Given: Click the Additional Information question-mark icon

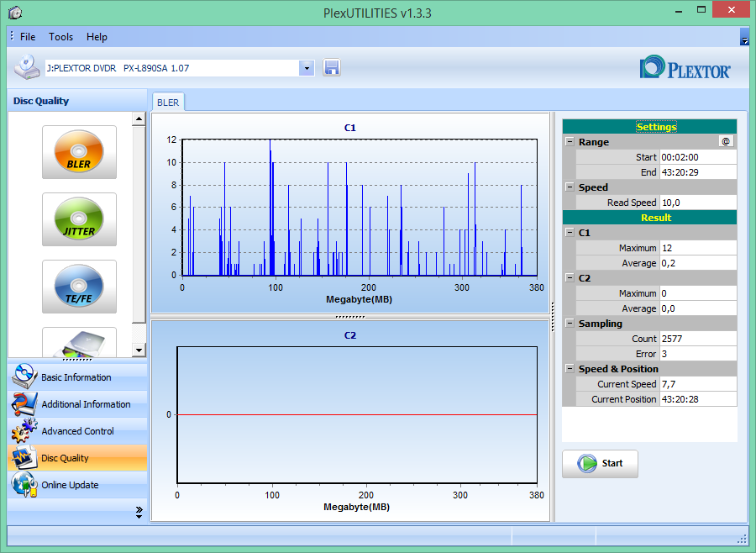Looking at the screenshot, I should point(24,404).
